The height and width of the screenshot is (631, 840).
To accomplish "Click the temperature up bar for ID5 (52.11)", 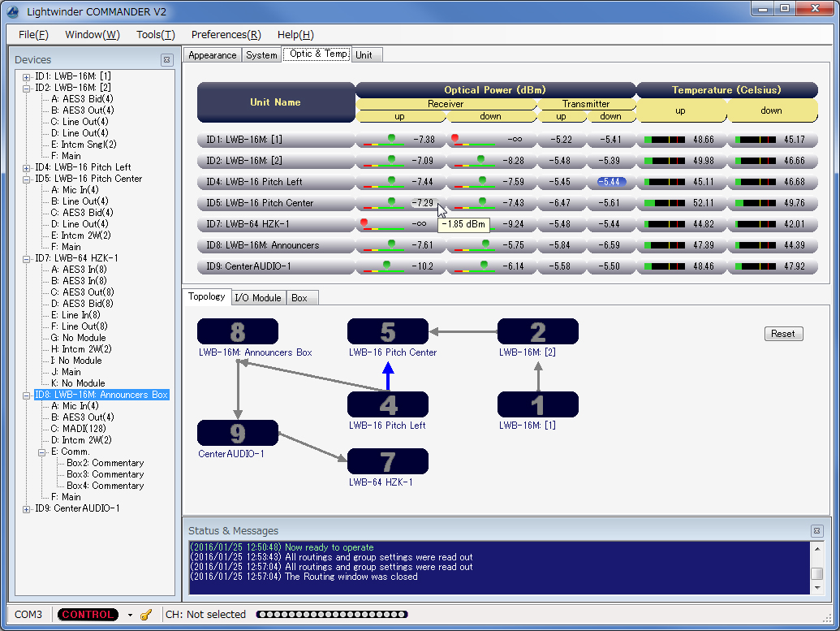I will coord(664,203).
